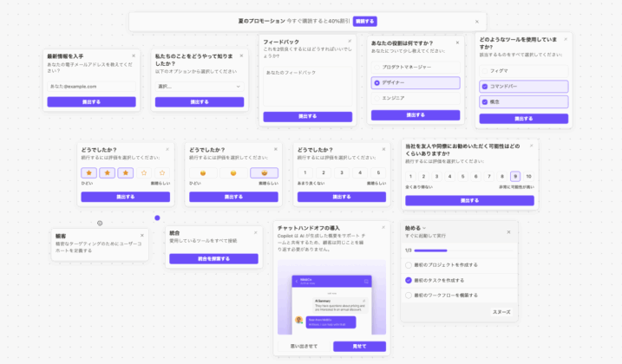Image resolution: width=622 pixels, height=364 pixels.
Task: Pick the middle emoji in the emoji rating
Action: click(x=233, y=172)
